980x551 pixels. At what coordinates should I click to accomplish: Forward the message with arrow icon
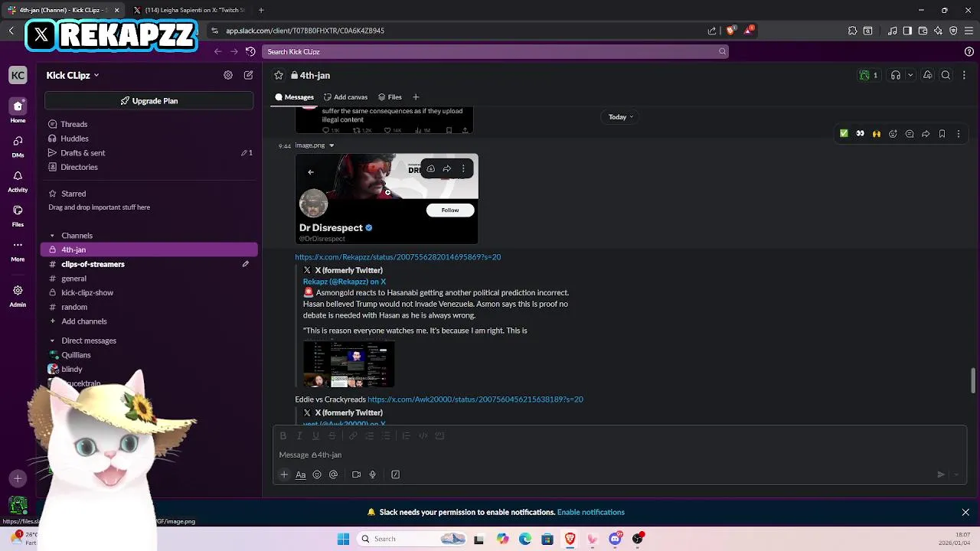[926, 134]
